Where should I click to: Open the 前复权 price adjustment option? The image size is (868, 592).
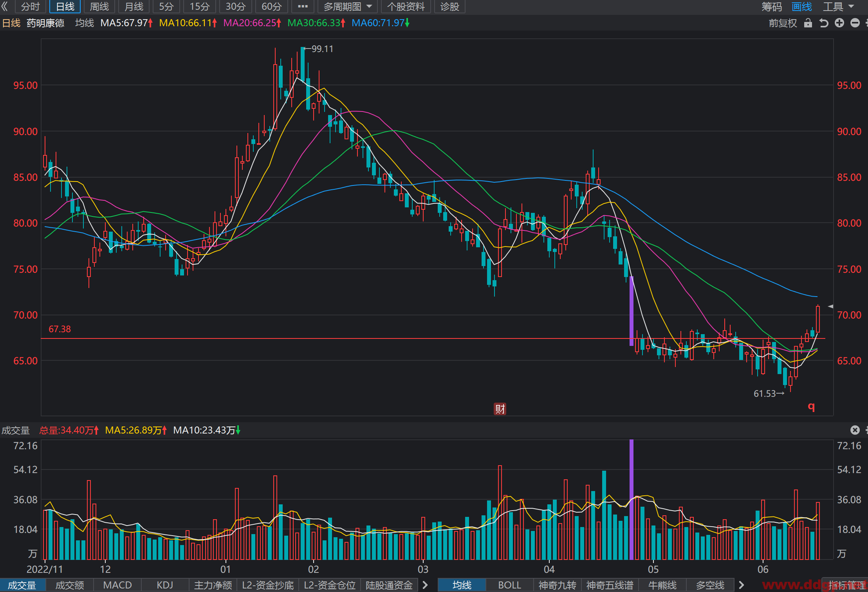(x=783, y=23)
